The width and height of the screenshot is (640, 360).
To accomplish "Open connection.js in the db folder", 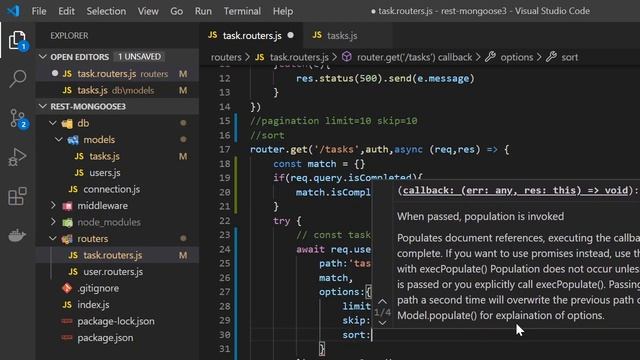I will (x=117, y=189).
